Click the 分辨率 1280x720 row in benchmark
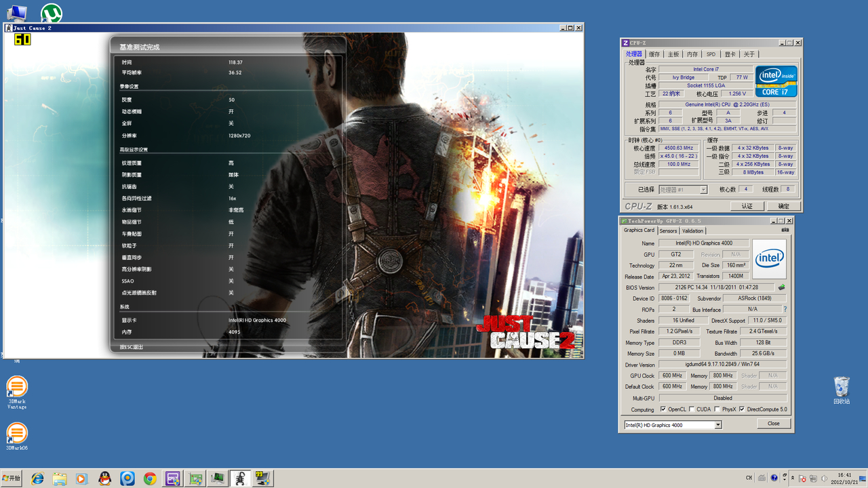The height and width of the screenshot is (488, 868). (x=186, y=136)
